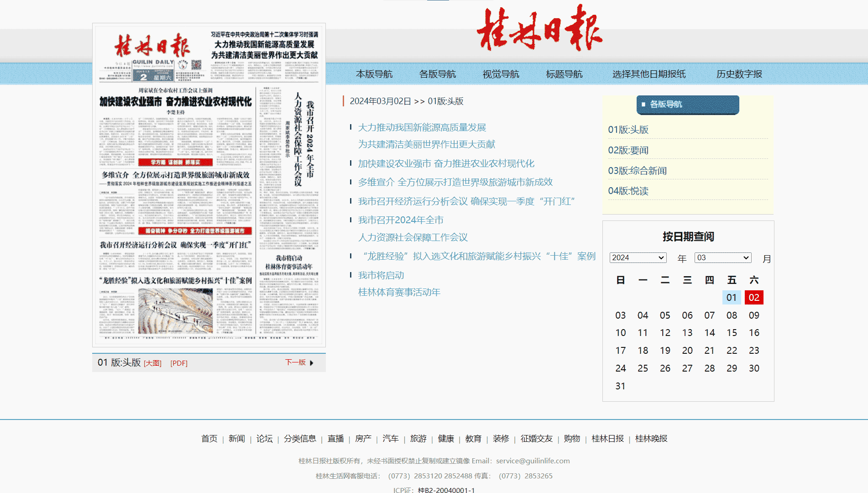
Task: Open 本版导航 menu item
Action: (x=374, y=74)
